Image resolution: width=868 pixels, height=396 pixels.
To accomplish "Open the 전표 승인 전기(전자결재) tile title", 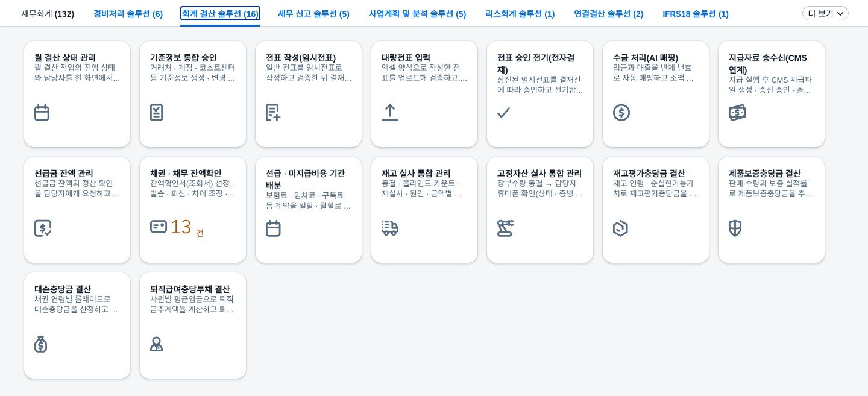I will (x=536, y=63).
